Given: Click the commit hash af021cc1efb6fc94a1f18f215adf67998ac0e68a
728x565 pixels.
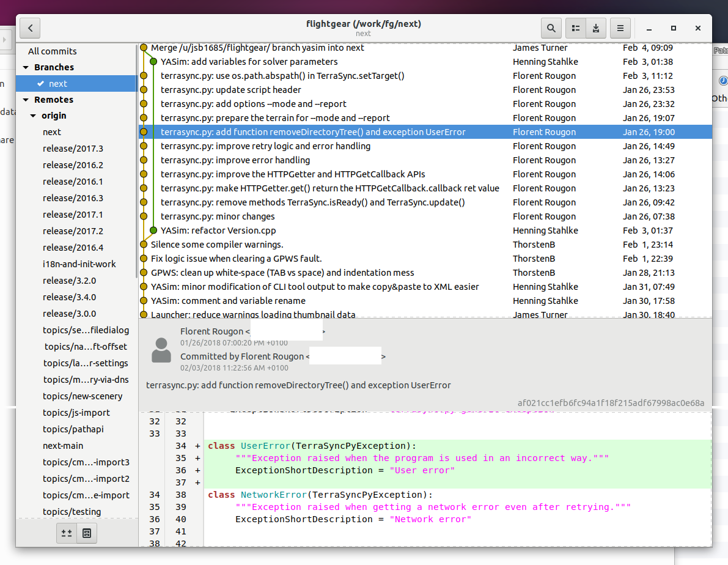Looking at the screenshot, I should 611,403.
